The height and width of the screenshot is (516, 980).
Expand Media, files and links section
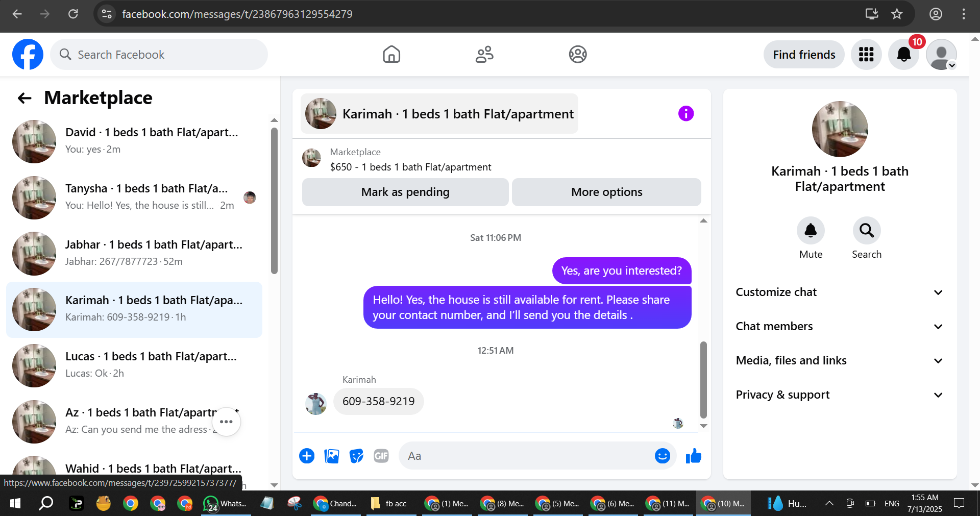point(840,360)
